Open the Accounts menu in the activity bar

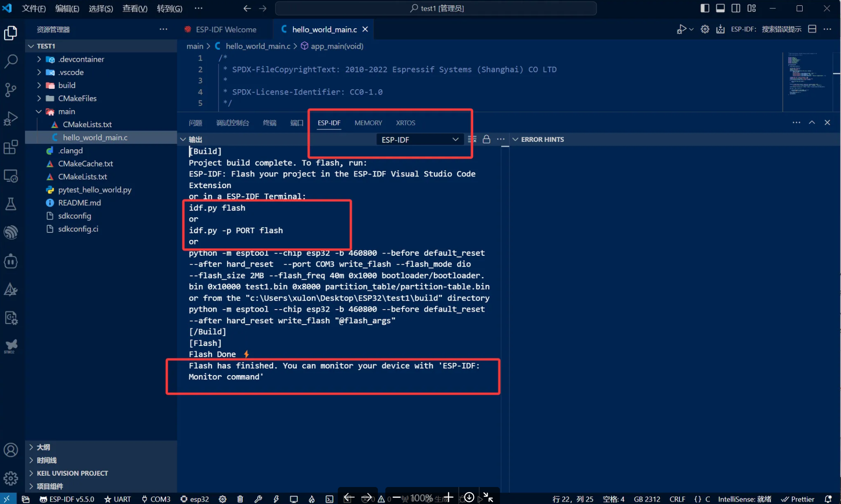tap(10, 450)
